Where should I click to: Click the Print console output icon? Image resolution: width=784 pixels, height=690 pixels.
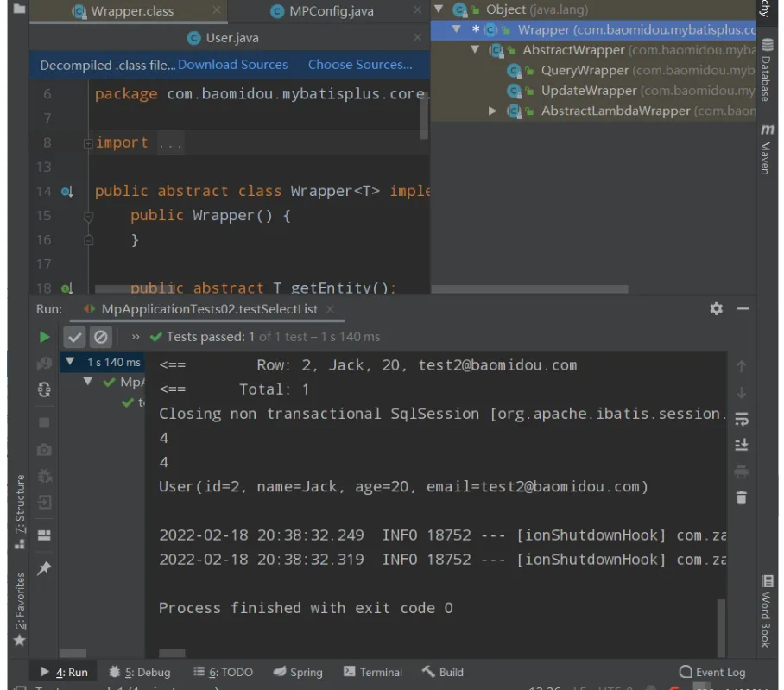coord(741,472)
